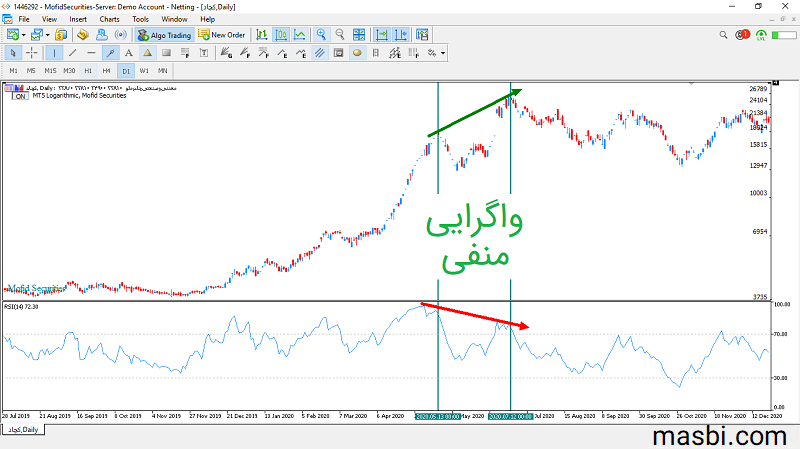Pick the vertical line drawing tool
The height and width of the screenshot is (449, 800).
click(x=54, y=53)
